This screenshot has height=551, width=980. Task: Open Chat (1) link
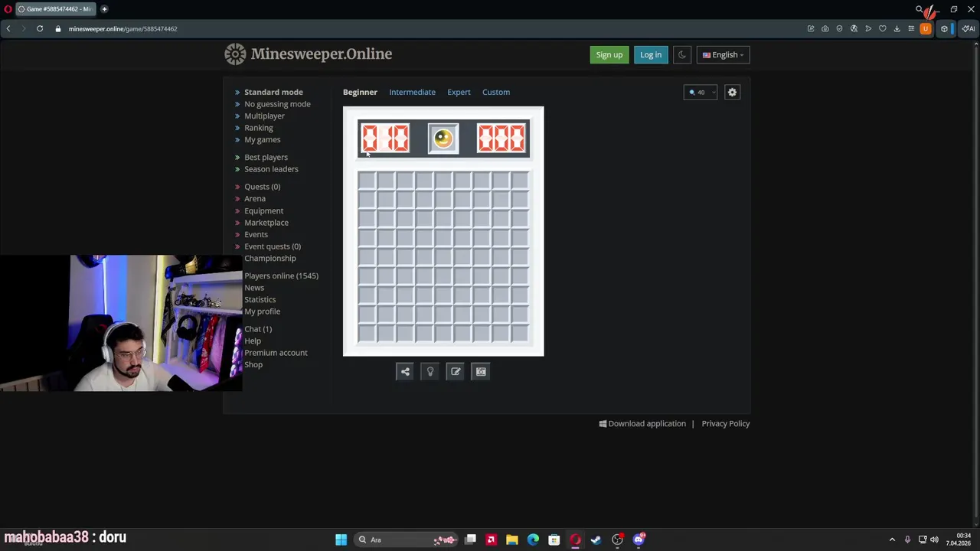tap(258, 329)
